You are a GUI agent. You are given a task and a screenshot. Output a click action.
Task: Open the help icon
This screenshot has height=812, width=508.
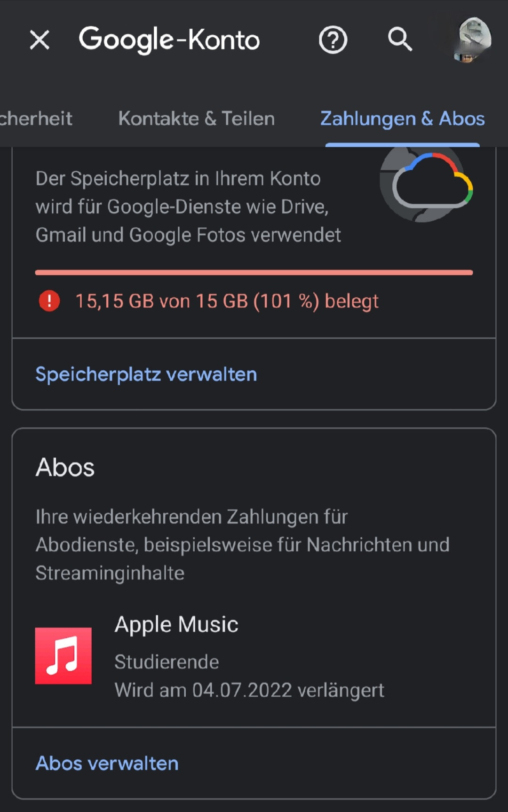(333, 40)
